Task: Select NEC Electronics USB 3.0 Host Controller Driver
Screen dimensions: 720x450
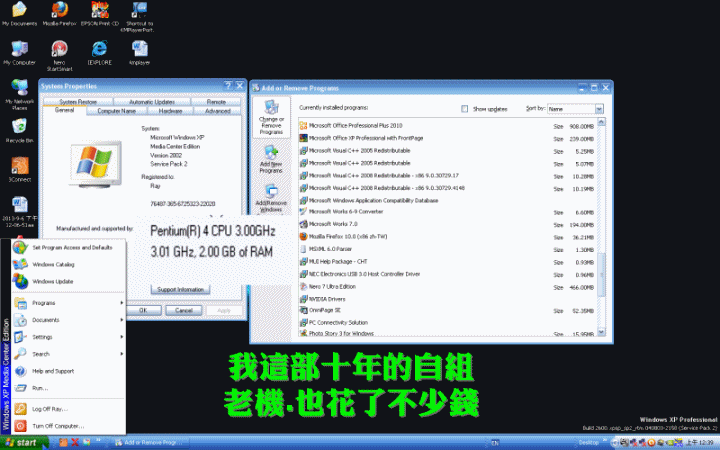Action: tap(448, 274)
